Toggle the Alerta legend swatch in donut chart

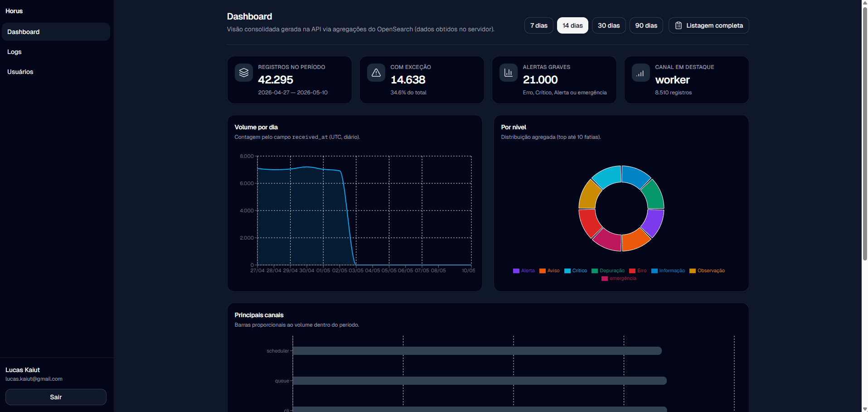516,271
